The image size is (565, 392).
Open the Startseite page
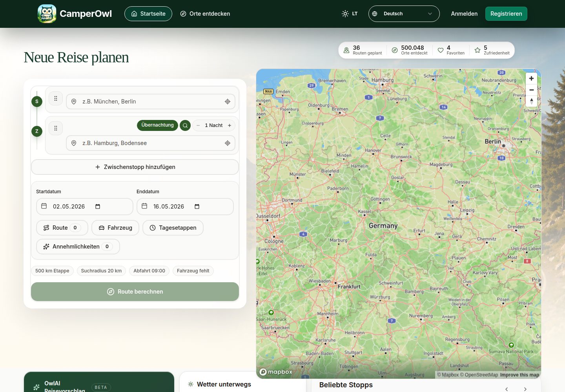[x=148, y=14]
